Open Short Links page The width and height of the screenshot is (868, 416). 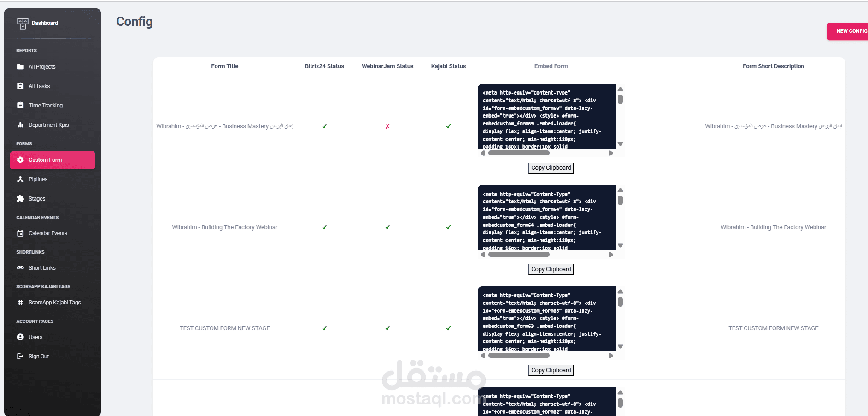coord(53,268)
